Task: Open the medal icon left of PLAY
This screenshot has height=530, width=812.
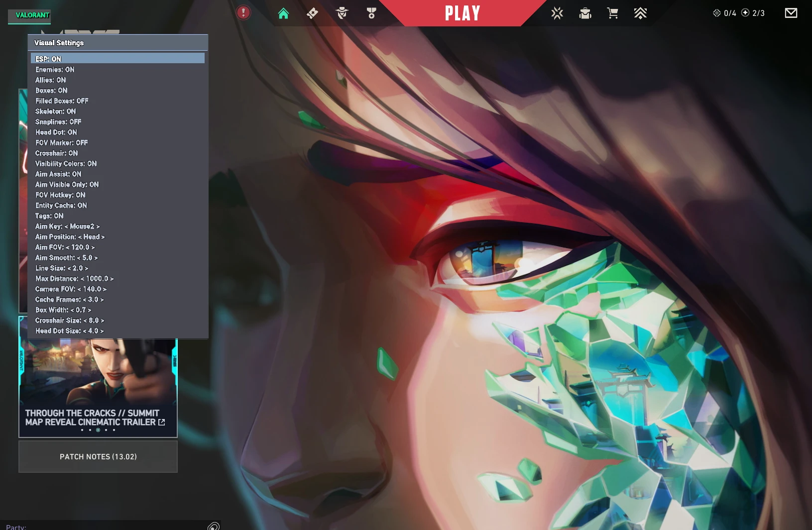Action: [x=371, y=13]
